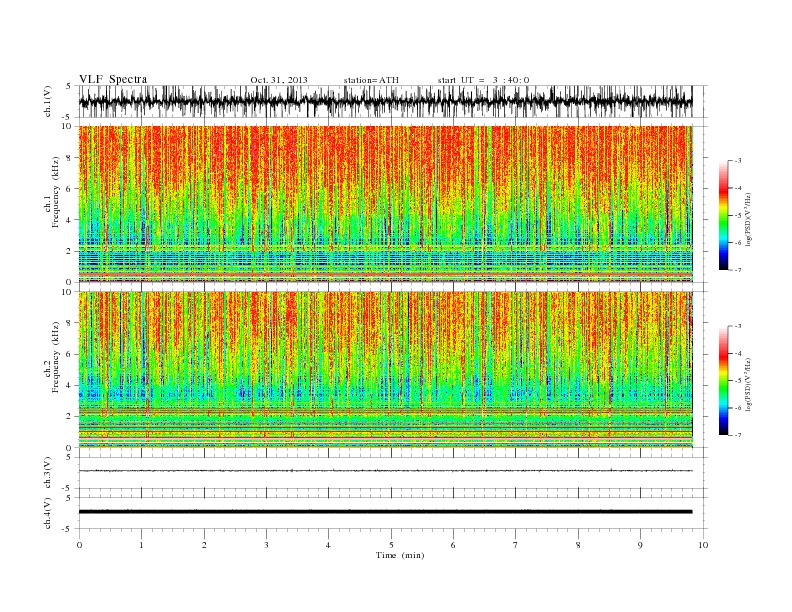Click the 'start UT = 3:40:0' label
792x612 pixels.
[483, 80]
